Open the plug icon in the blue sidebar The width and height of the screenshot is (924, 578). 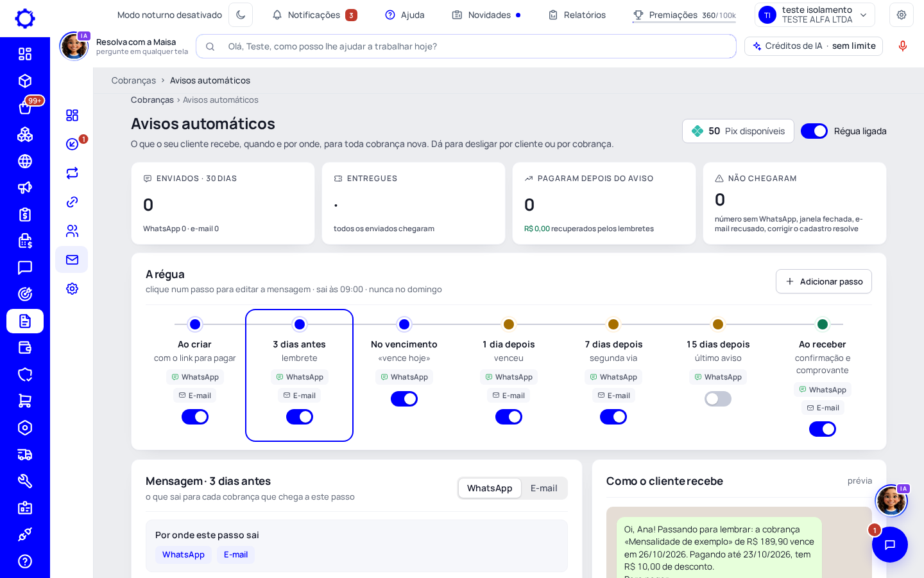click(x=25, y=534)
